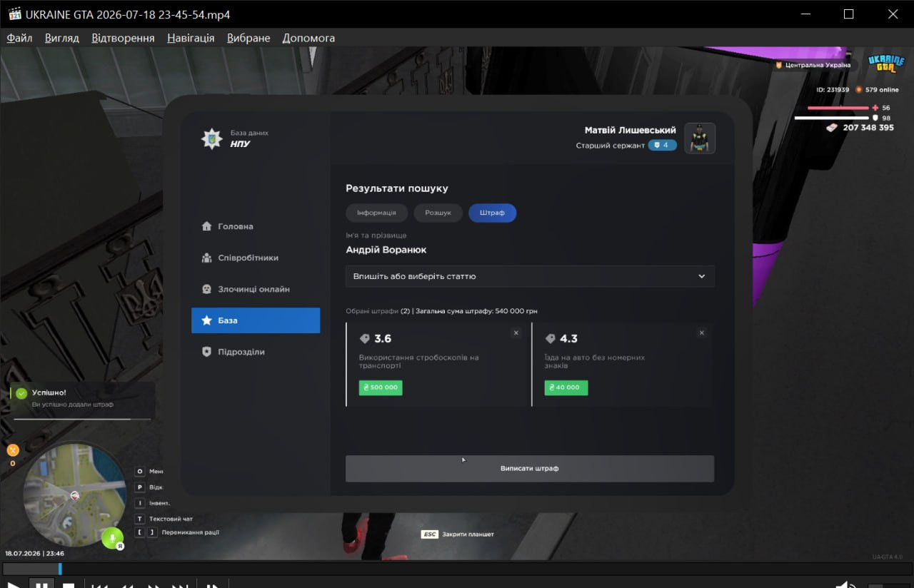The width and height of the screenshot is (914, 588).
Task: Open the Допомога menu
Action: 308,38
